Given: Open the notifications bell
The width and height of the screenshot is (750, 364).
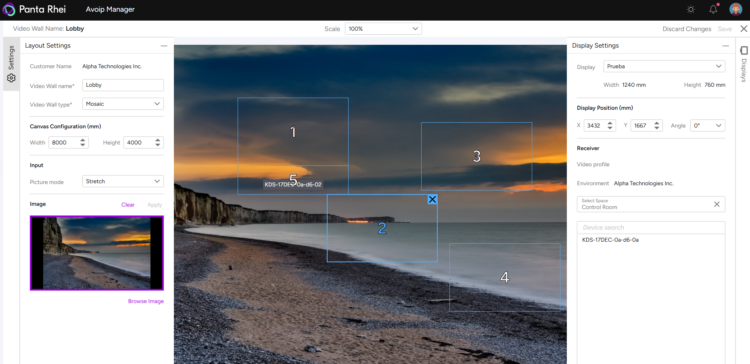Looking at the screenshot, I should [713, 9].
